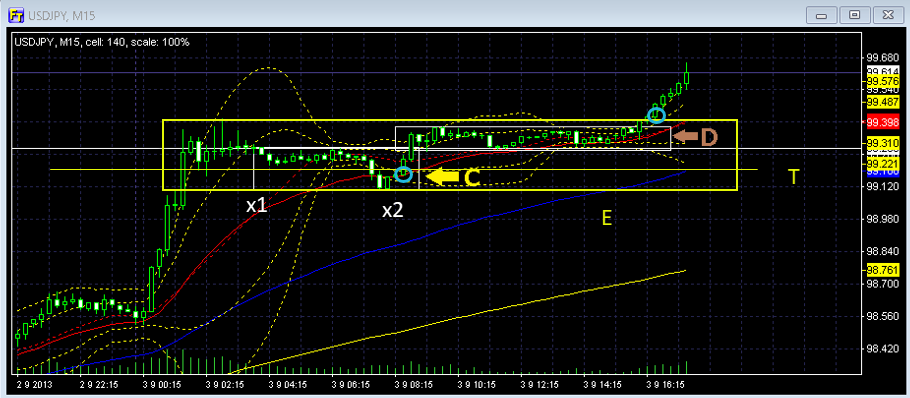Click the 3 9 08:15 time axis label
The height and width of the screenshot is (398, 910).
(413, 384)
